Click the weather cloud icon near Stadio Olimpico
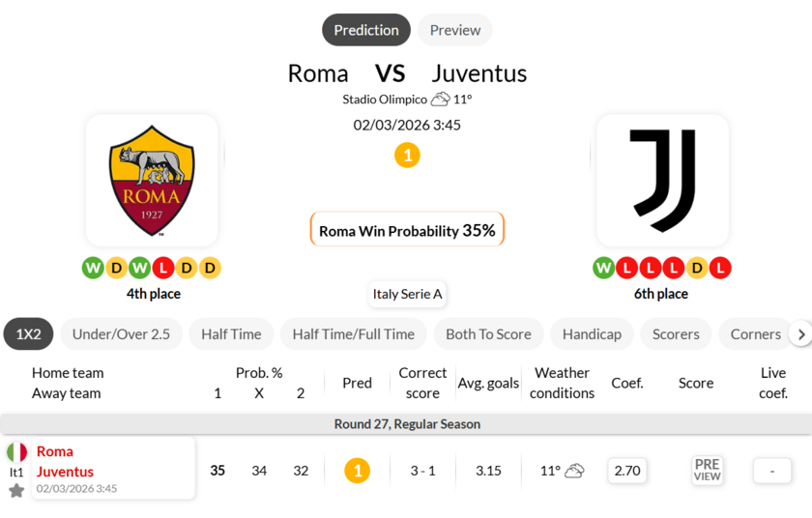Viewport: 812px width, 518px height. pos(441,100)
